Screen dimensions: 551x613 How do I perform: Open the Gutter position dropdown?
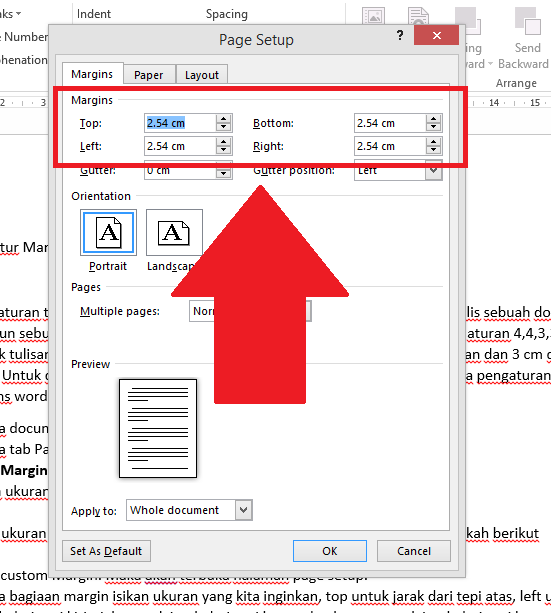click(434, 170)
